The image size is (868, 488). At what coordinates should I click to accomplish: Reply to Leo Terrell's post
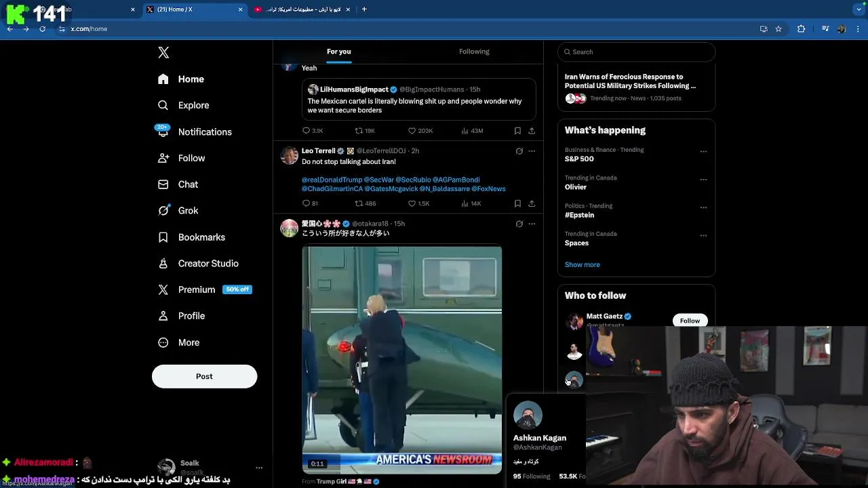(x=310, y=203)
